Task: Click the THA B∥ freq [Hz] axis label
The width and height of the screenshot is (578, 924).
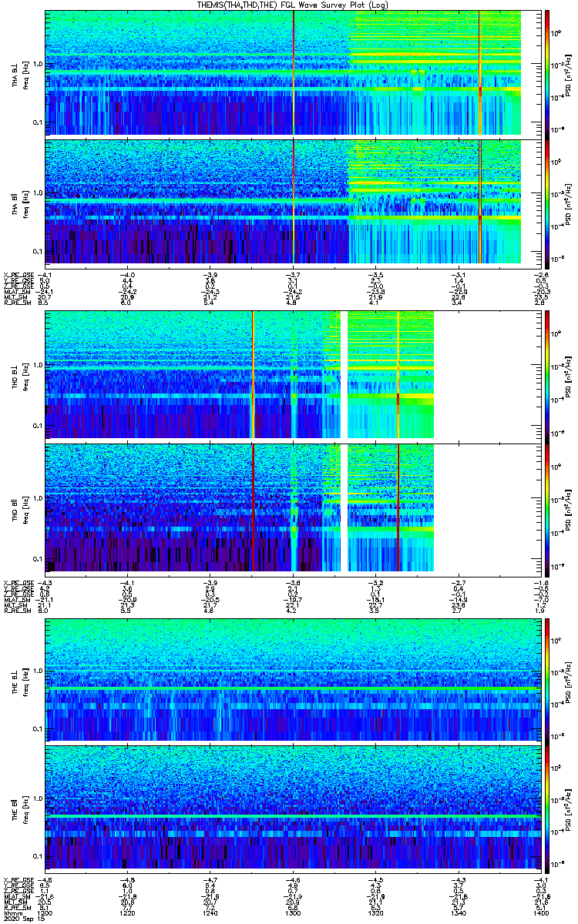Action: [25, 203]
